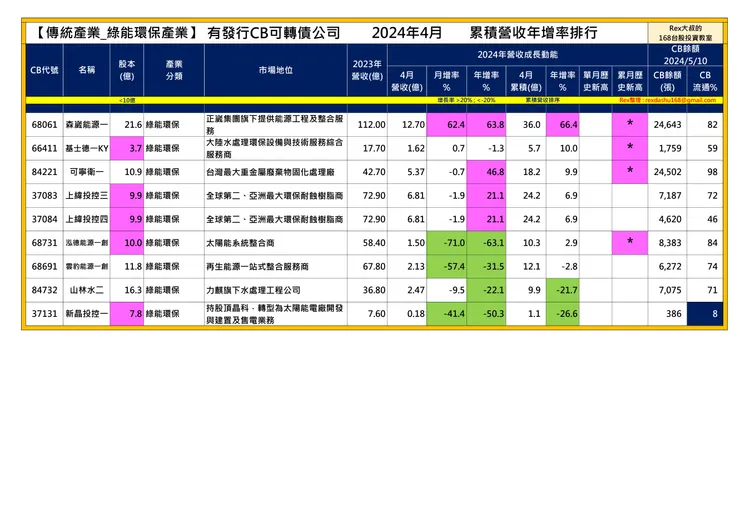Screen dimensions: 740x523
Task: Select pink cumulative growth cell 66.4
Action: [x=563, y=125]
